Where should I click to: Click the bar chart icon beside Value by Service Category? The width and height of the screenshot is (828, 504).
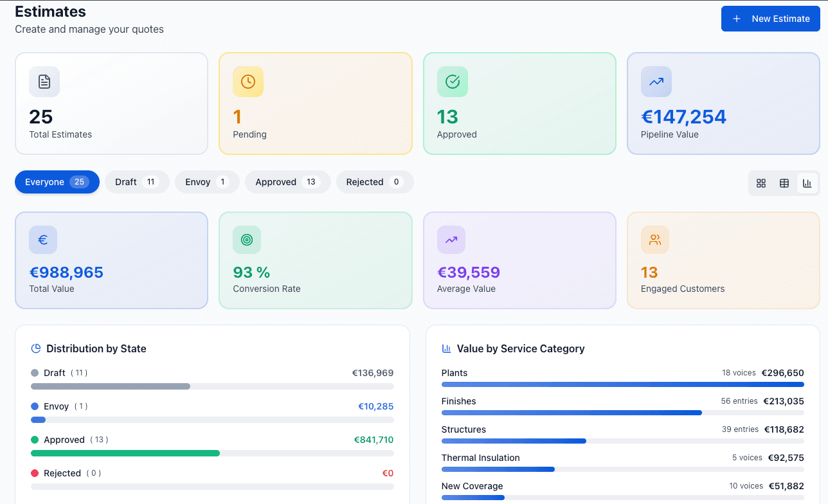click(447, 348)
